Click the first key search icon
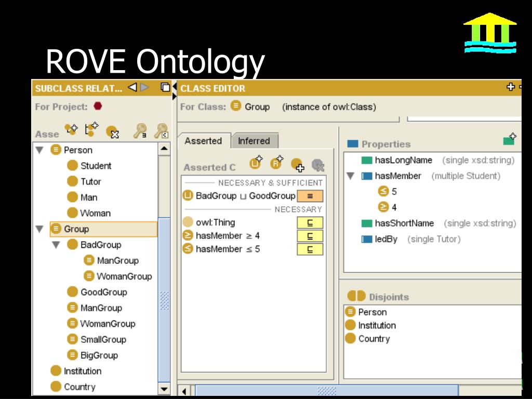This screenshot has height=399, width=532. (140, 130)
